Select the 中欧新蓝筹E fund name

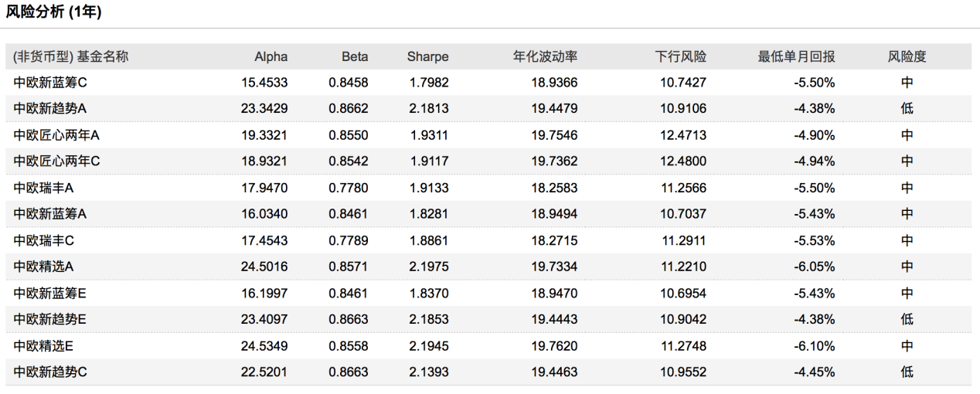(49, 294)
